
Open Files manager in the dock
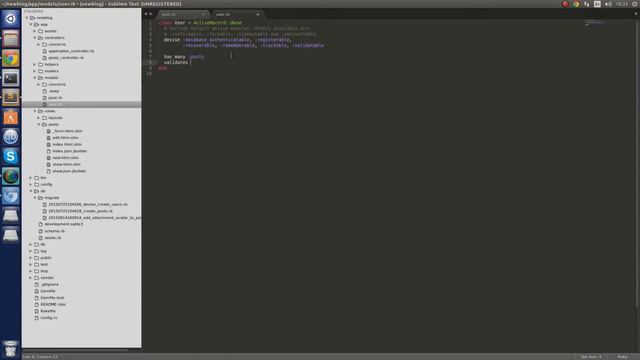pos(11,39)
